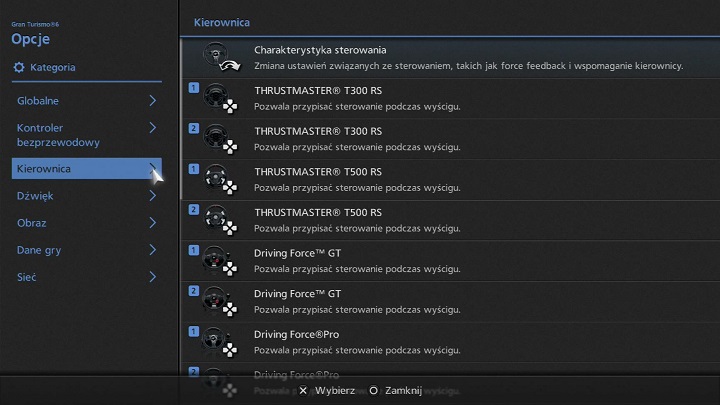
Task: Click the Kierownica panel header
Action: click(x=221, y=21)
